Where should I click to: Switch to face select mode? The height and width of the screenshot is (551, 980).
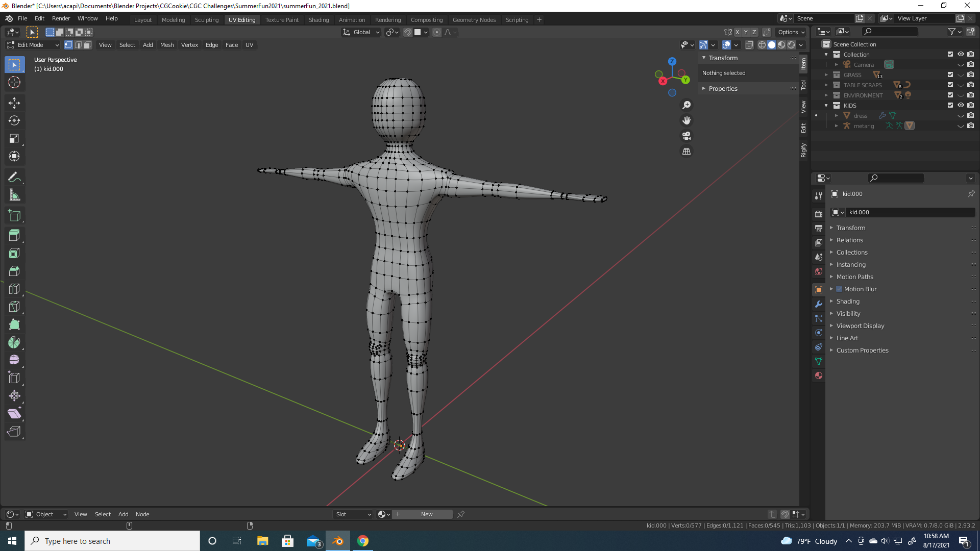[x=88, y=45]
